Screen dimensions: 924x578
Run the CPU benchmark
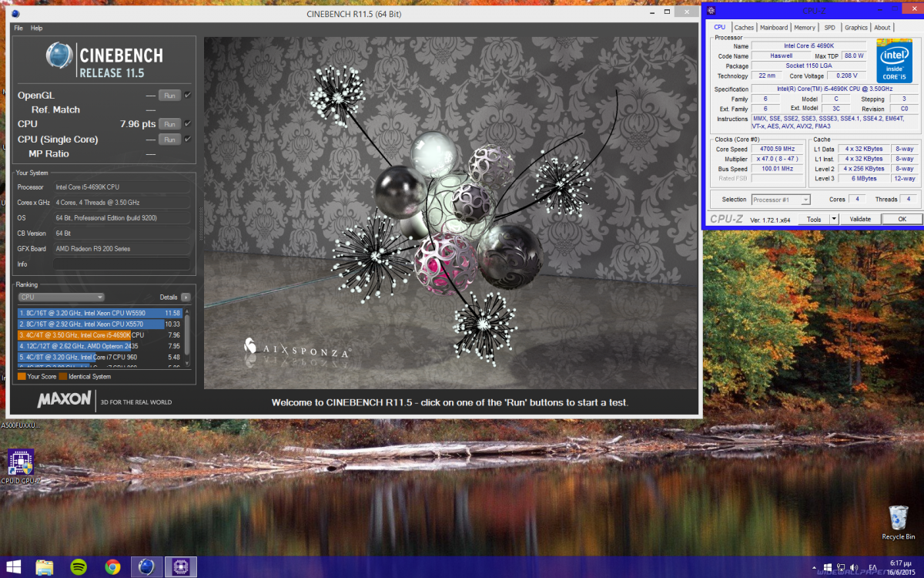click(x=169, y=123)
